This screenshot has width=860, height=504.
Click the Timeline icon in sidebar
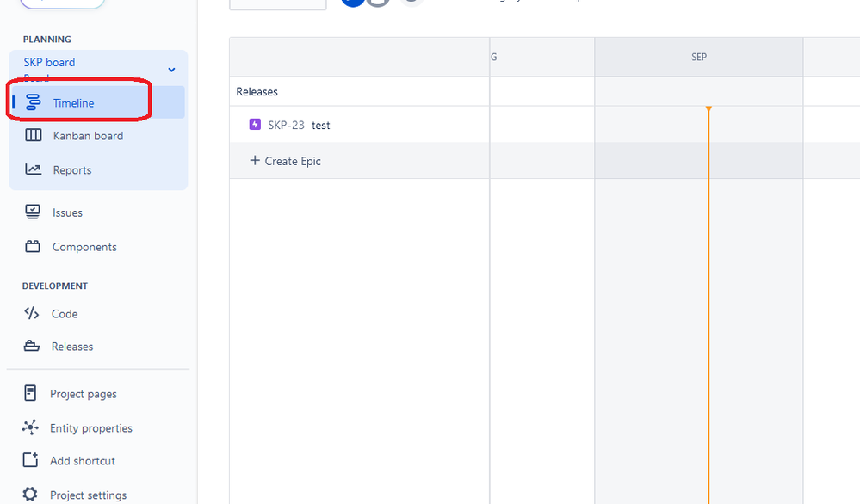coord(34,101)
